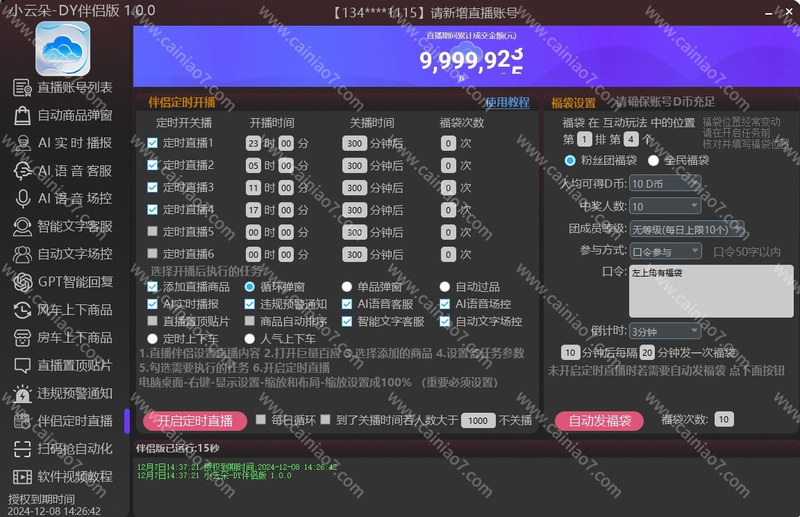Click 伴侣版已运行:15秒 status text
Screen dimensions: 800x517
click(x=178, y=448)
